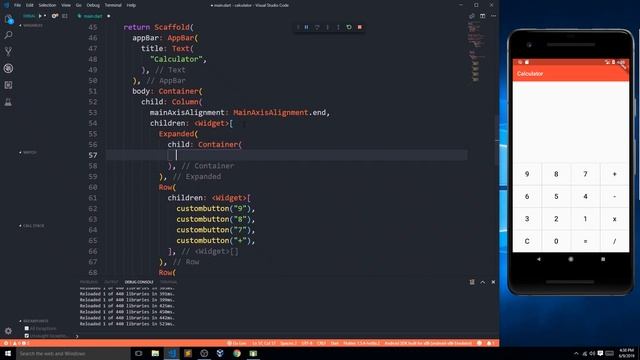The image size is (640, 360).
Task: Tap the 9 key in emulator calculator
Action: (x=527, y=174)
